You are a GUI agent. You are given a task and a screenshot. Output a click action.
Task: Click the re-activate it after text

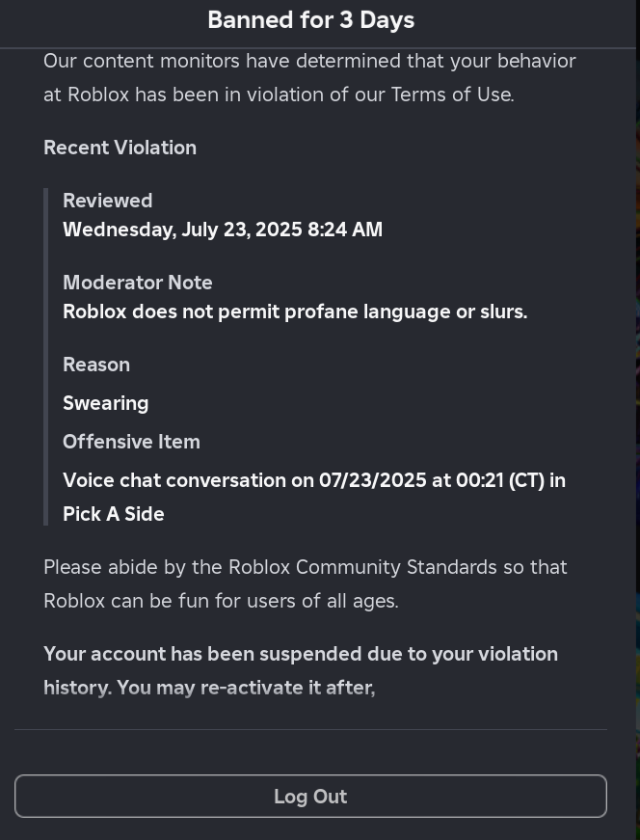coord(287,688)
